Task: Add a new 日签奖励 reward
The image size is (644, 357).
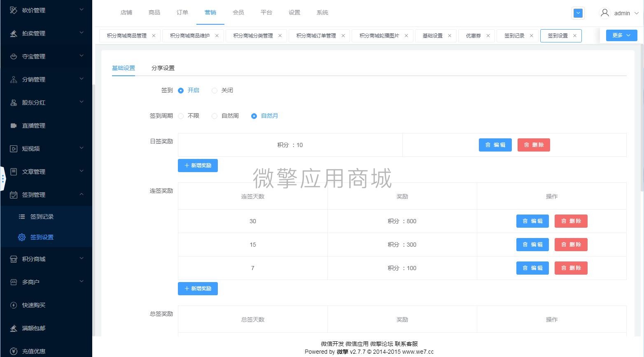Action: point(198,166)
